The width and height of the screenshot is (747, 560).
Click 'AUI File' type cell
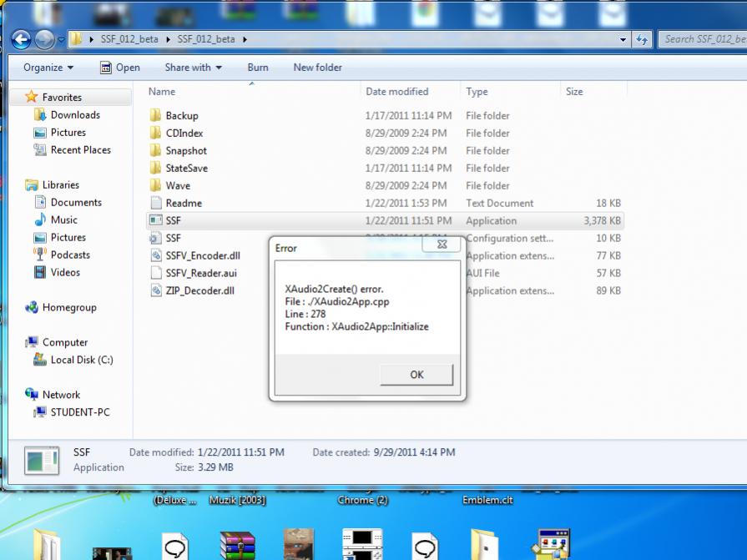pos(482,273)
